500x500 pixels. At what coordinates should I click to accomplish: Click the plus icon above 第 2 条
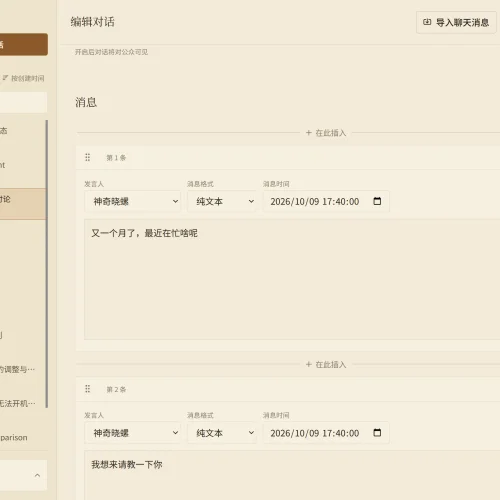309,364
